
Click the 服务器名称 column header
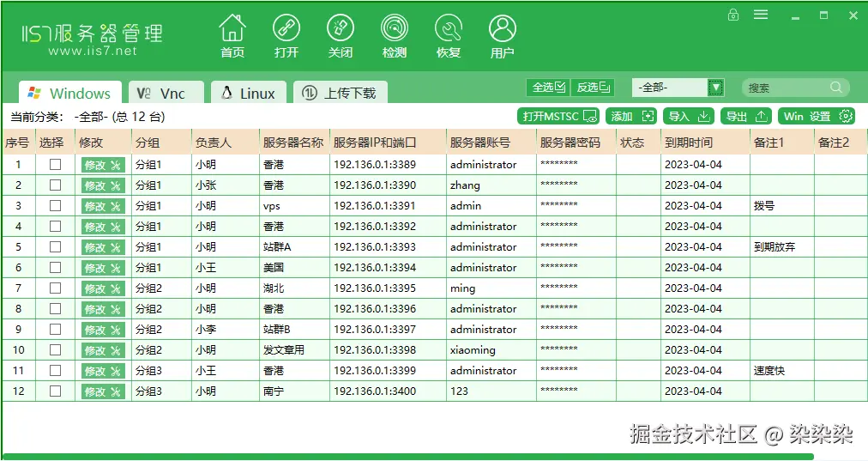pos(294,143)
